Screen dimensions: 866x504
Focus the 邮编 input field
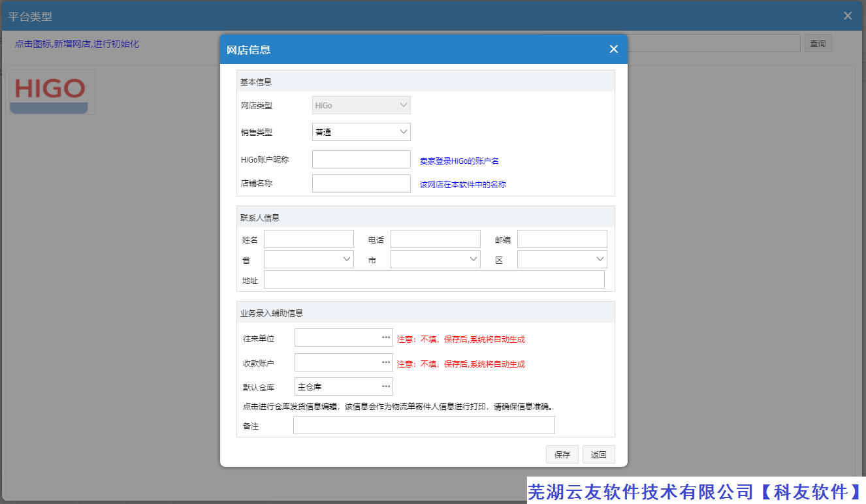(x=562, y=239)
